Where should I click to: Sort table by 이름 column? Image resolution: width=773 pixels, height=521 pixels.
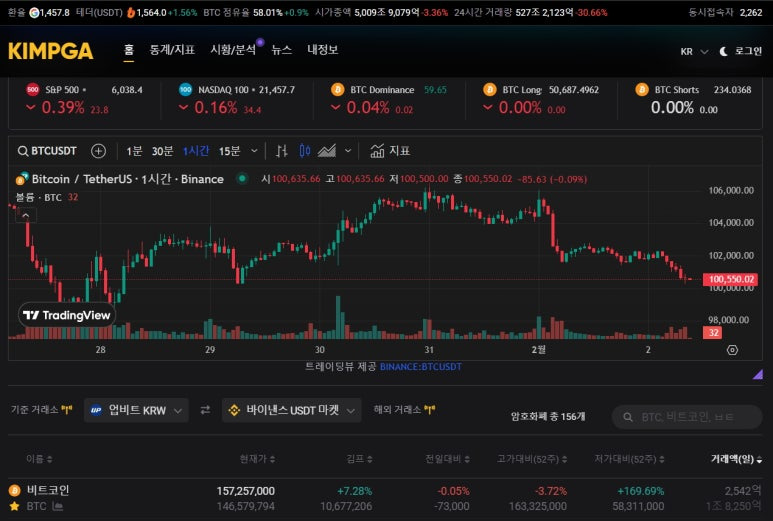click(39, 459)
